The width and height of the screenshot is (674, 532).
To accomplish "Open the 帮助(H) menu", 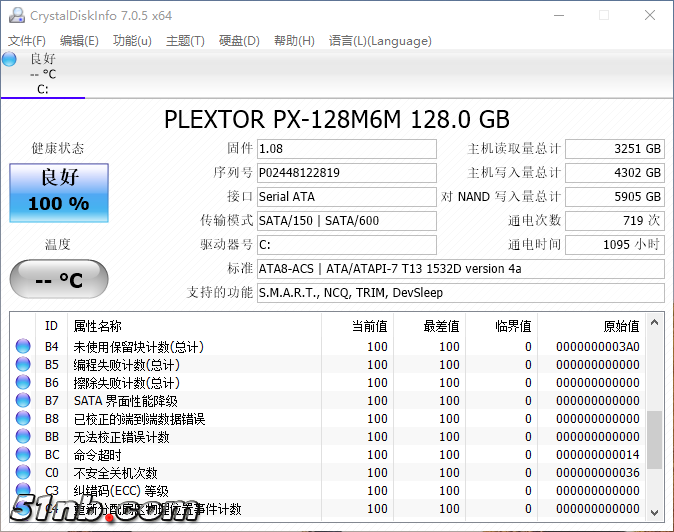I will 294,41.
